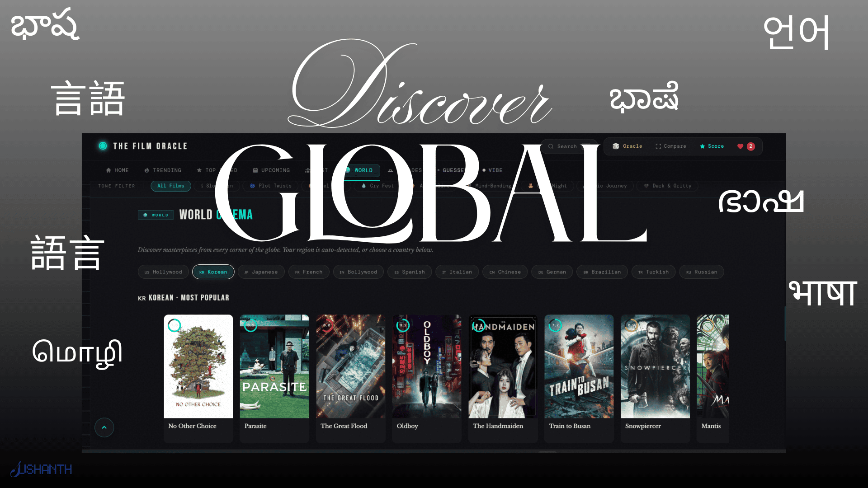Pick the Bollywood country chip
Image resolution: width=868 pixels, height=488 pixels.
click(x=358, y=272)
